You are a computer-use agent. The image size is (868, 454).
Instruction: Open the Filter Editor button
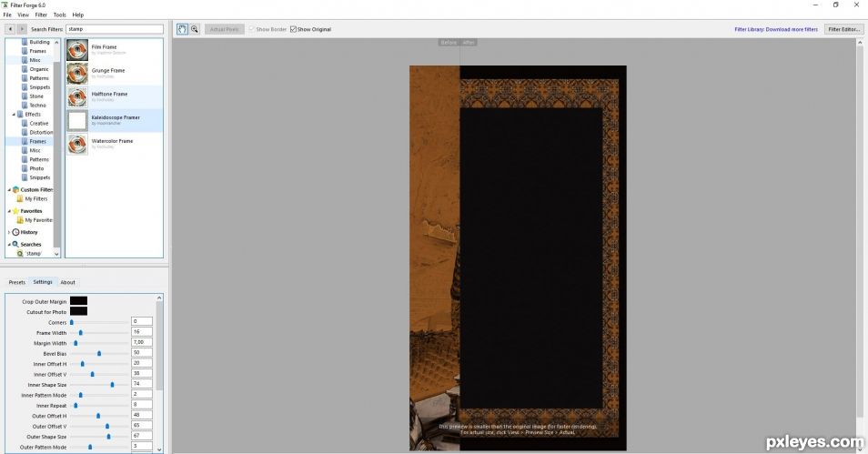pyautogui.click(x=843, y=29)
